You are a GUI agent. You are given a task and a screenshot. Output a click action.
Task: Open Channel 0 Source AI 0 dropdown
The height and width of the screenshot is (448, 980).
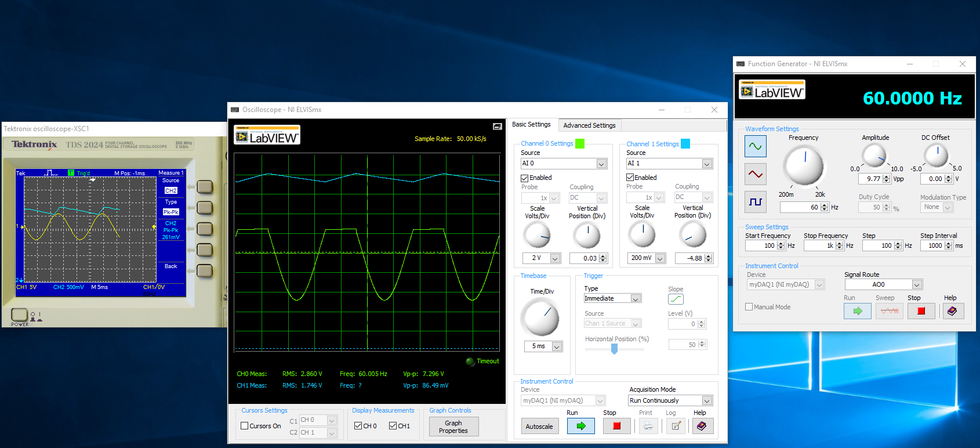(601, 164)
